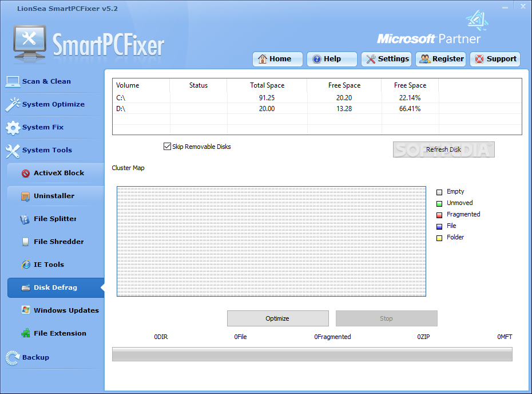Click the Folder yellow legend swatch
This screenshot has width=532, height=394.
[x=439, y=238]
